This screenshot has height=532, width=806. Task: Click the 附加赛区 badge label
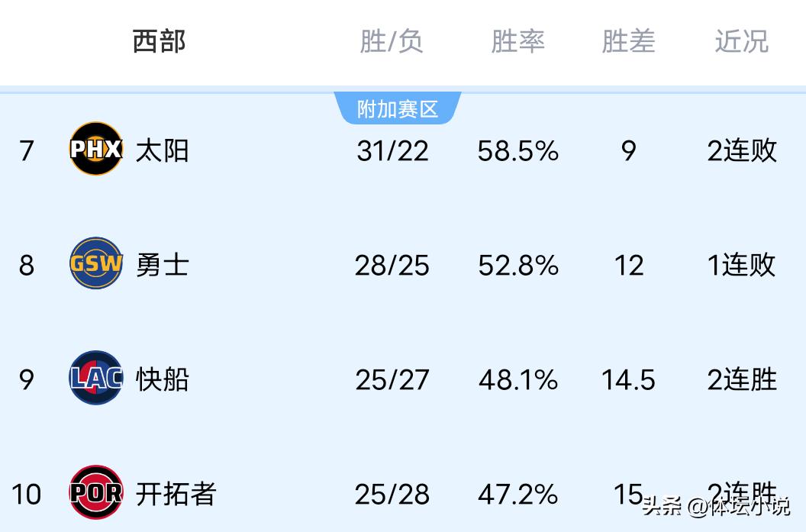pyautogui.click(x=398, y=109)
